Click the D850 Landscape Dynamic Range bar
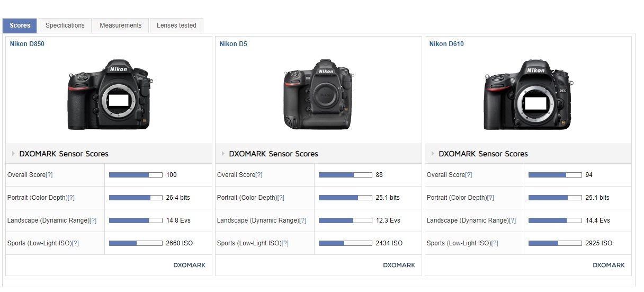644x292 pixels. click(136, 220)
